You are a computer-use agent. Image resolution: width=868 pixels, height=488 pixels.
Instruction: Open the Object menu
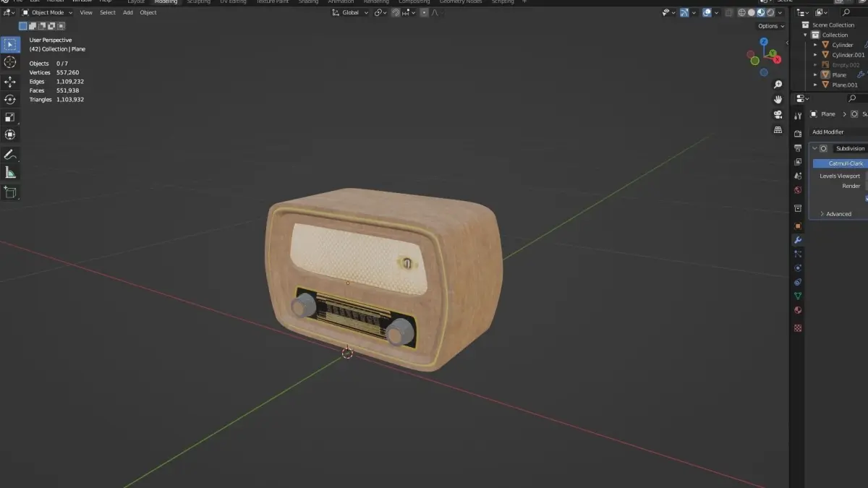tap(148, 12)
